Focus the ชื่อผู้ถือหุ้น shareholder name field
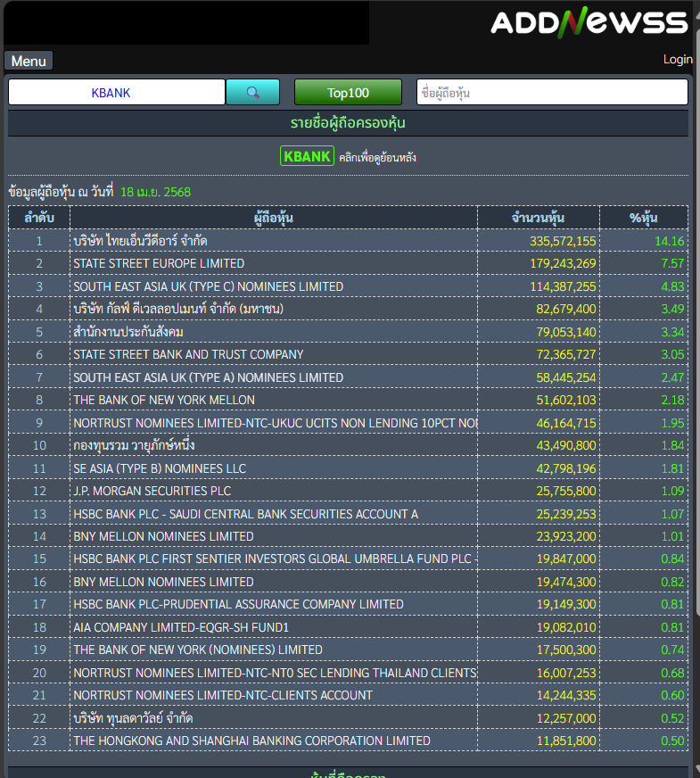The width and height of the screenshot is (700, 778). coord(552,92)
